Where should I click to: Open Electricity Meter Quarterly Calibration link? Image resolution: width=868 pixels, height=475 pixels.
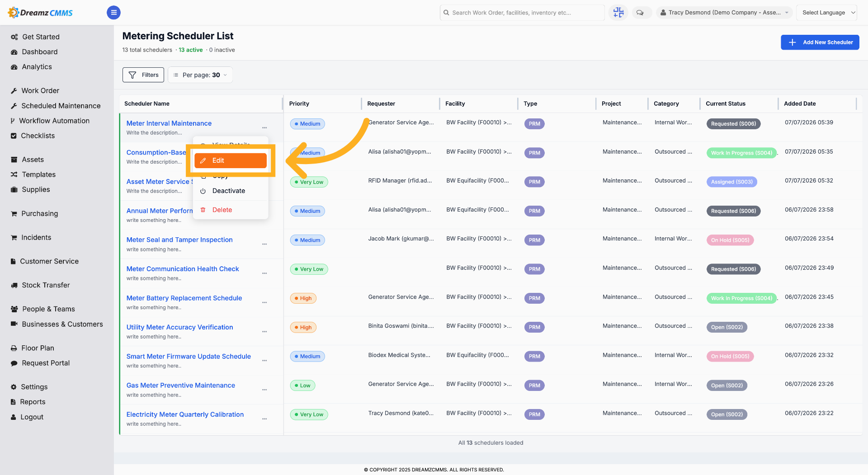[x=185, y=414]
